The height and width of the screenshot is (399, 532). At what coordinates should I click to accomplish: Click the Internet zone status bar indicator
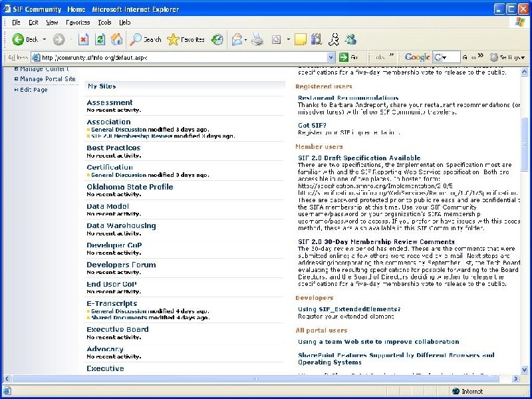pyautogui.click(x=467, y=391)
